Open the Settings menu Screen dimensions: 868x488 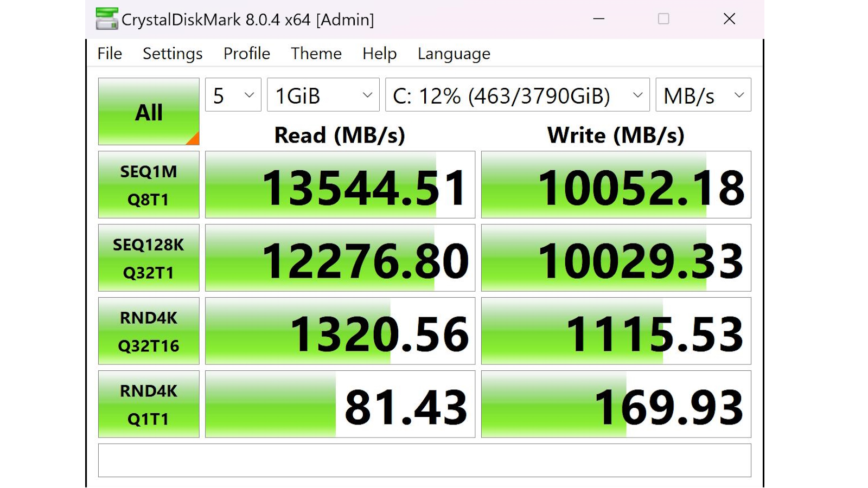[x=173, y=54]
